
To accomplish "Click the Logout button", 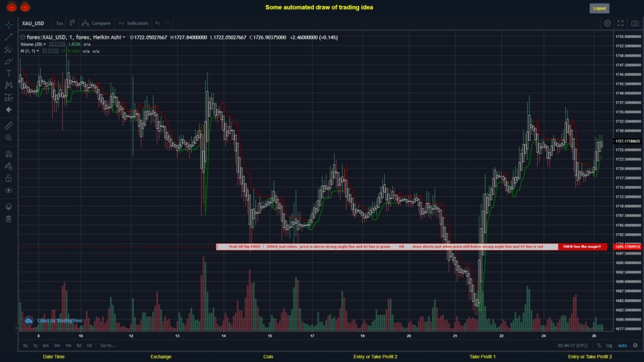I will (599, 8).
